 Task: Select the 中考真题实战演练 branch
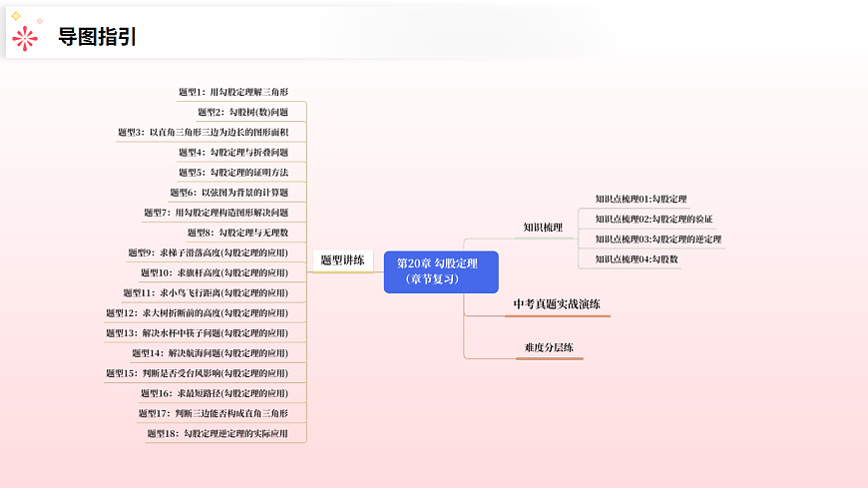coord(557,303)
